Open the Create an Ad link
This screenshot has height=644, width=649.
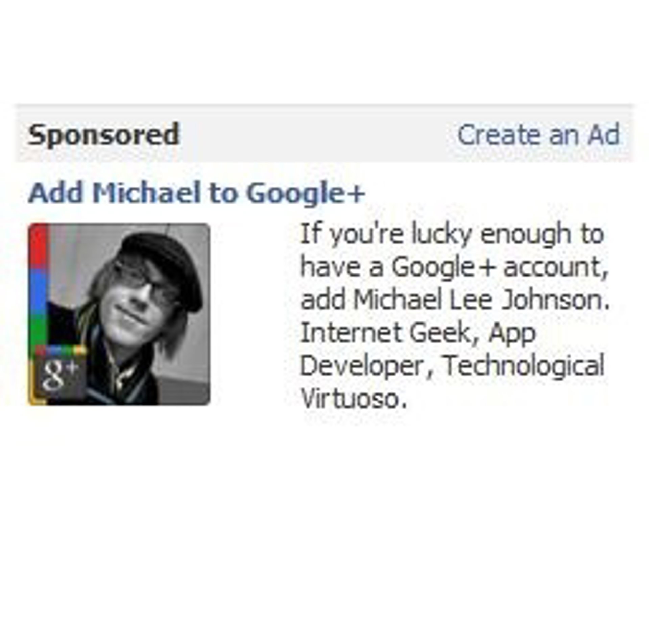538,135
